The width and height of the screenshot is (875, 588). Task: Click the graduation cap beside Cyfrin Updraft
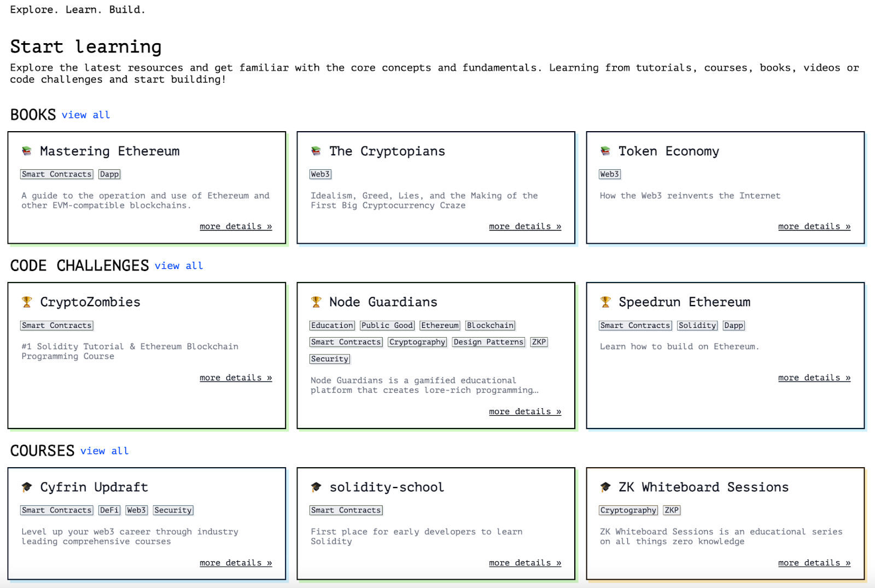(26, 487)
